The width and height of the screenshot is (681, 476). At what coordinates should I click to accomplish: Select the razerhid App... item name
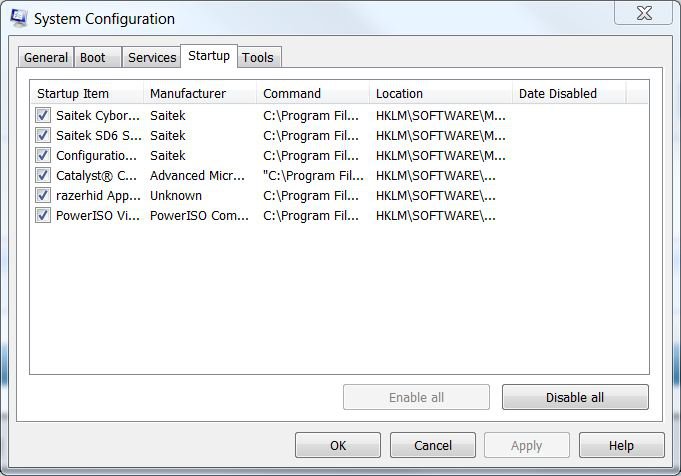[99, 195]
